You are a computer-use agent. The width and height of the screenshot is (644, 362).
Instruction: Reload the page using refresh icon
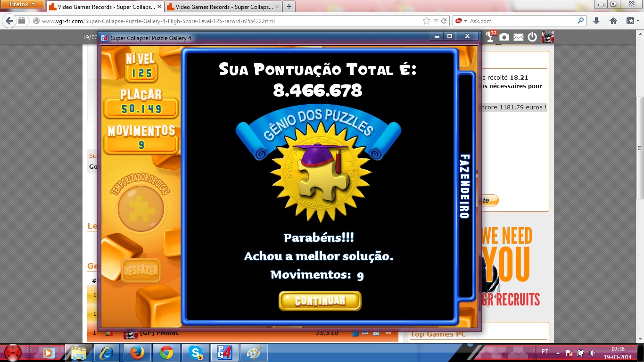(444, 21)
